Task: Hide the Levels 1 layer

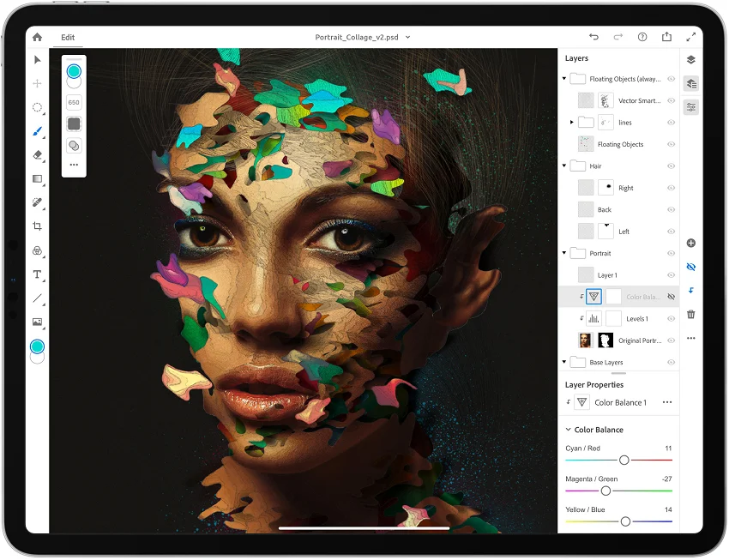Action: (x=671, y=318)
